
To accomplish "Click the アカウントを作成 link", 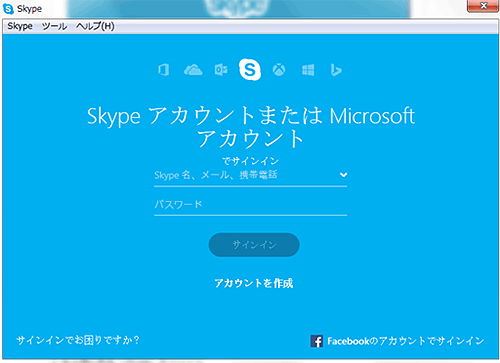I will pyautogui.click(x=254, y=283).
